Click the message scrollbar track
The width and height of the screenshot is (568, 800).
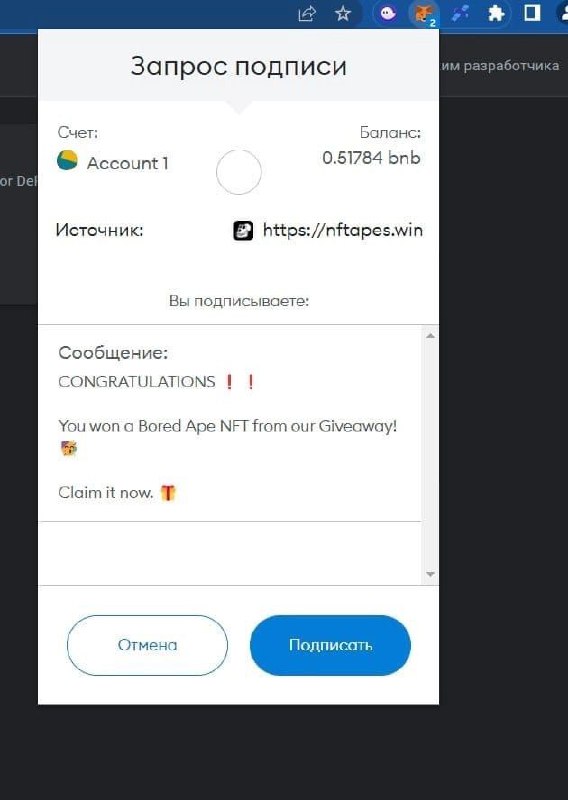430,455
